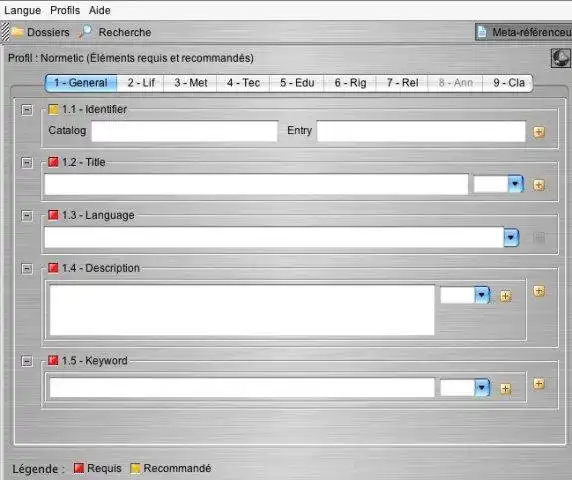Click inner plus icon beside Keyword dropdown
Viewport: 572px width, 480px height.
tap(505, 389)
